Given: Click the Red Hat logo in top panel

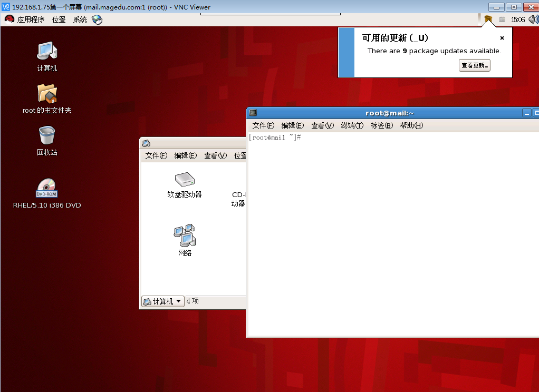Looking at the screenshot, I should [9, 19].
